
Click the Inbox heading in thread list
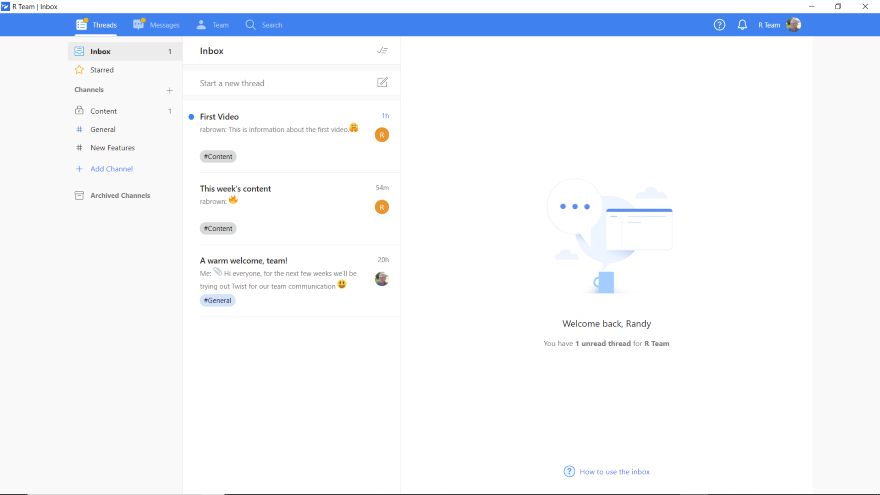click(x=212, y=51)
